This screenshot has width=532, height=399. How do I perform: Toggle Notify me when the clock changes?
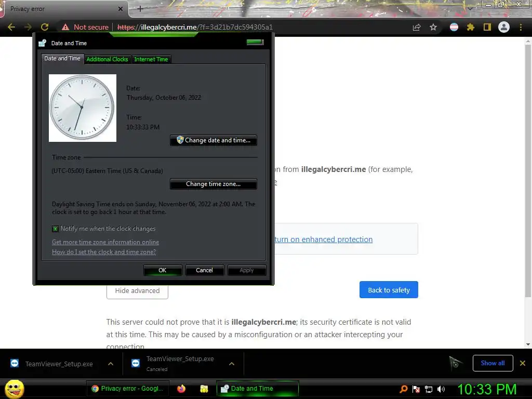[55, 229]
